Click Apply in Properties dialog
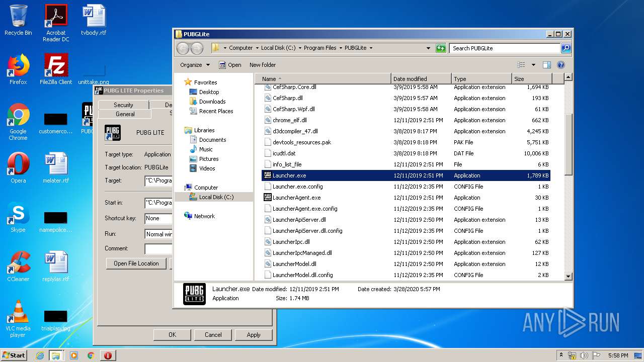Screen dimensions: 644x362 pyautogui.click(x=254, y=335)
